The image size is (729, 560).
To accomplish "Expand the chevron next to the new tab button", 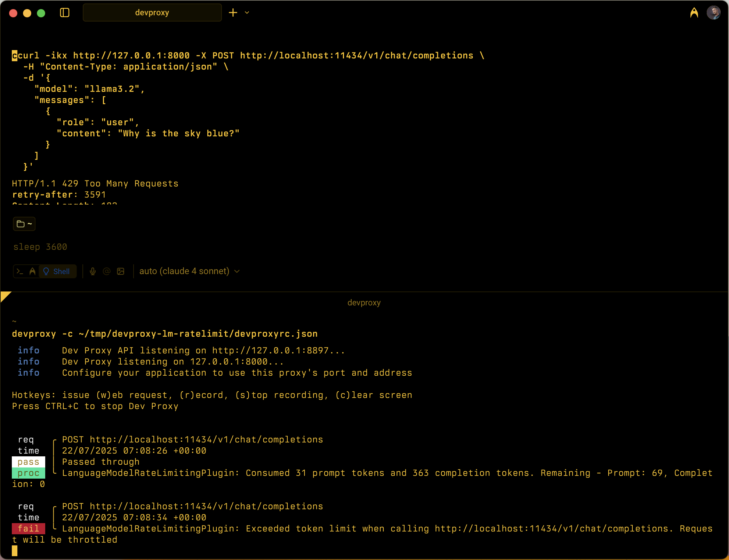I will [247, 13].
